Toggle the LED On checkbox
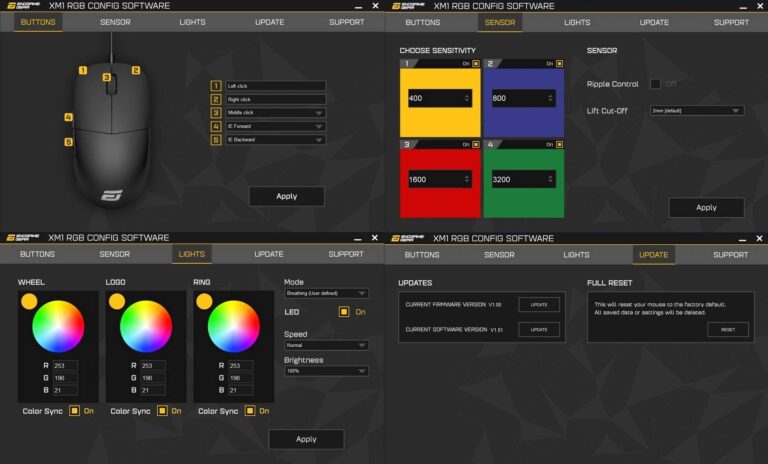The width and height of the screenshot is (768, 464). coord(344,312)
